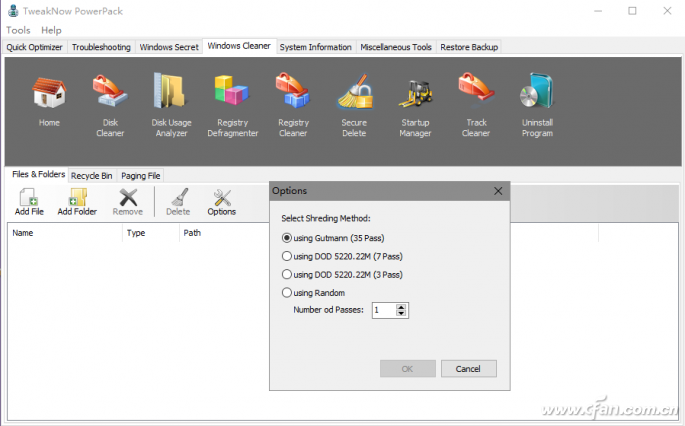Sort the list by Name column header
The image size is (685, 426).
coord(65,233)
